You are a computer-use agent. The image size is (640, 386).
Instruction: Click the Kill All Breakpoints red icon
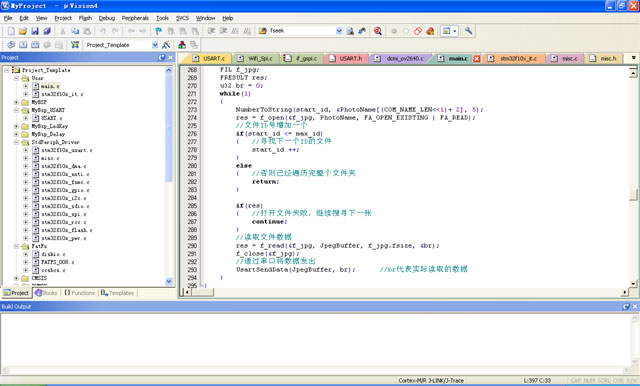[x=430, y=31]
